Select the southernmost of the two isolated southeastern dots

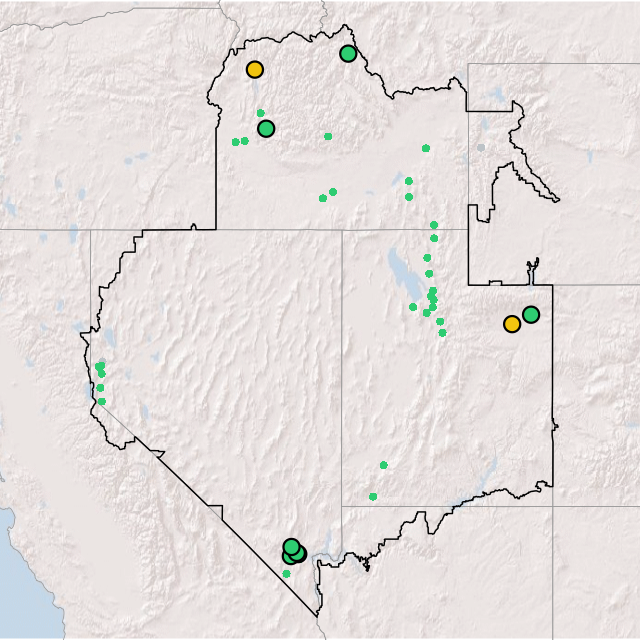tap(373, 496)
